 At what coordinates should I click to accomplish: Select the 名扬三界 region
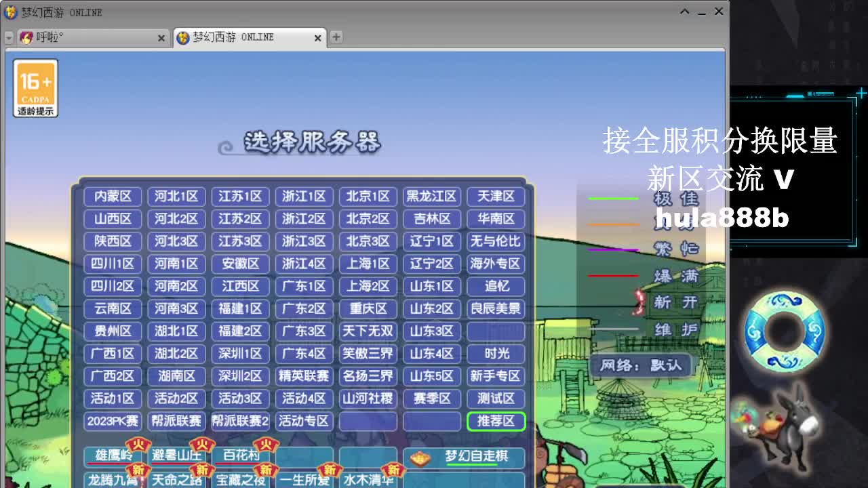[x=368, y=375]
